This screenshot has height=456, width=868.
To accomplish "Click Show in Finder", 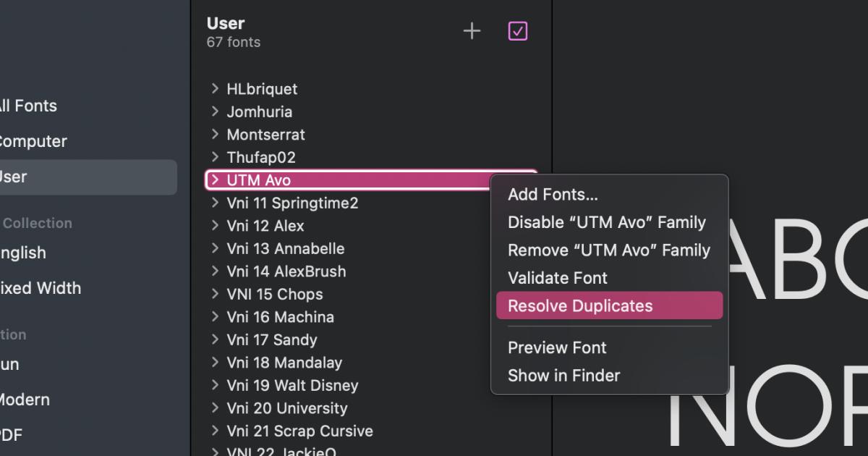I will (563, 376).
